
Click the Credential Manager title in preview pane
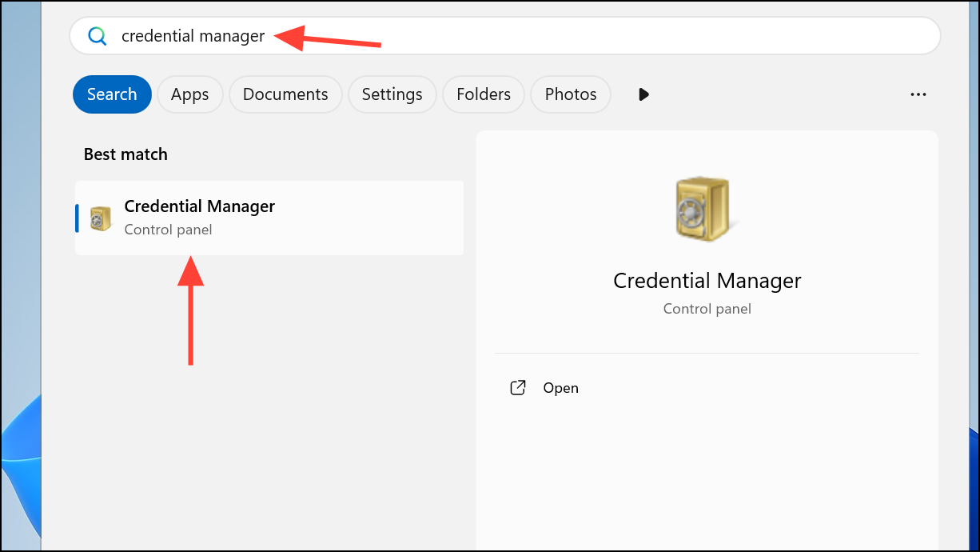707,281
